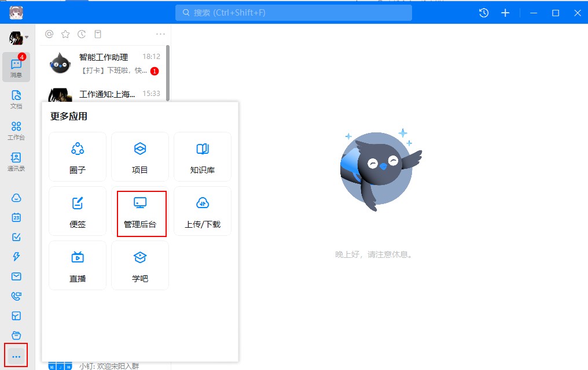Filter messages by @ mentions
The height and width of the screenshot is (370, 588).
click(49, 34)
